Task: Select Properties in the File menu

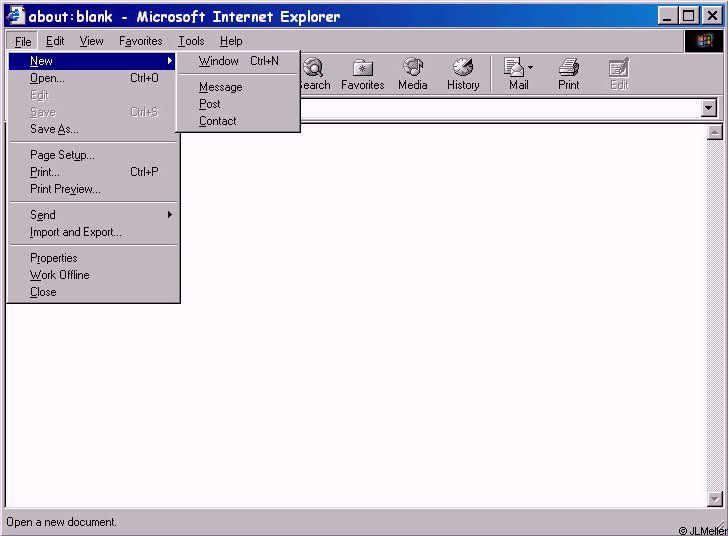Action: click(x=93, y=258)
